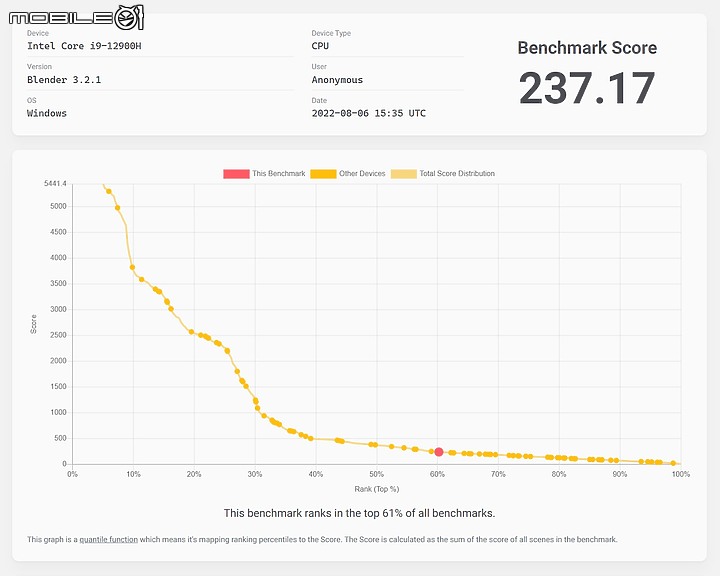Click the data point near 10% rank
The image size is (720, 576).
click(x=132, y=267)
